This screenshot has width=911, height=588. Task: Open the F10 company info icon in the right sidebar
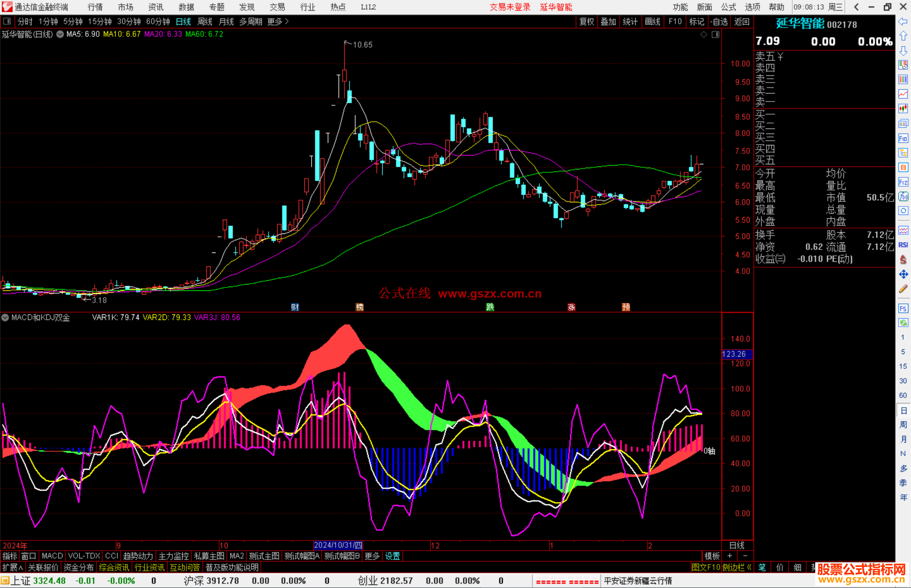(903, 138)
